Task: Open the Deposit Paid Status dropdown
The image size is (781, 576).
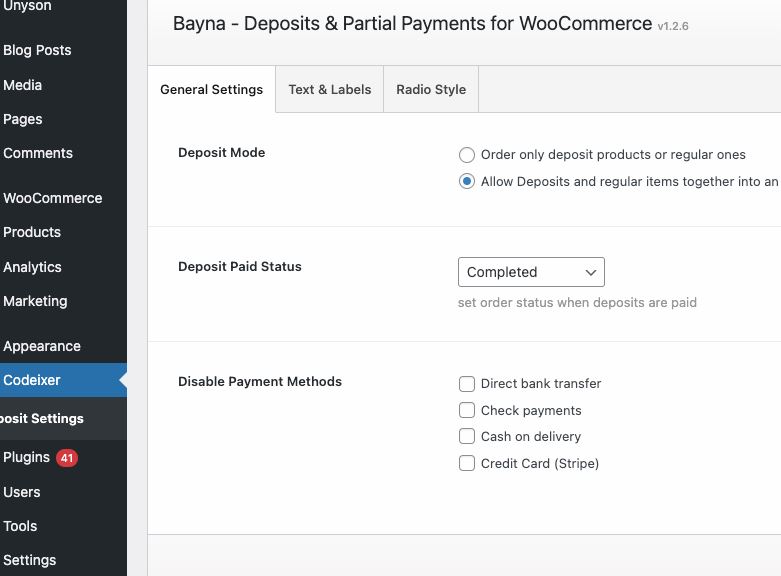Action: tap(531, 272)
